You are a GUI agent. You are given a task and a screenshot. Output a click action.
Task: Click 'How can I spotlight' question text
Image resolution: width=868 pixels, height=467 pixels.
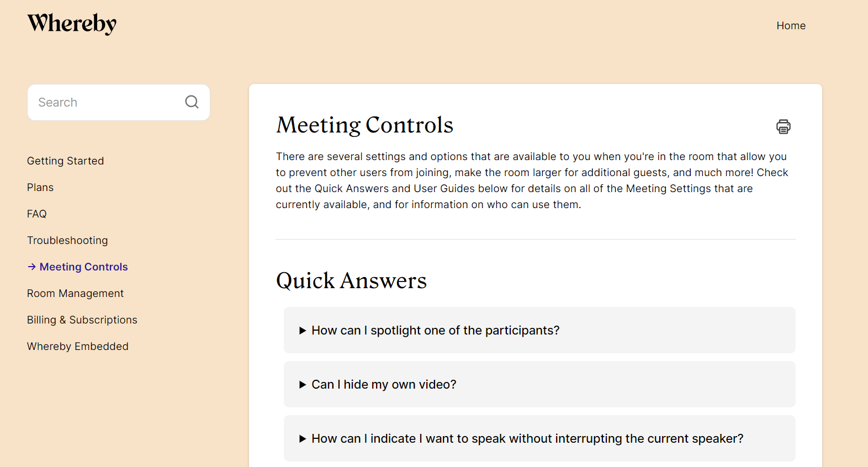(435, 330)
